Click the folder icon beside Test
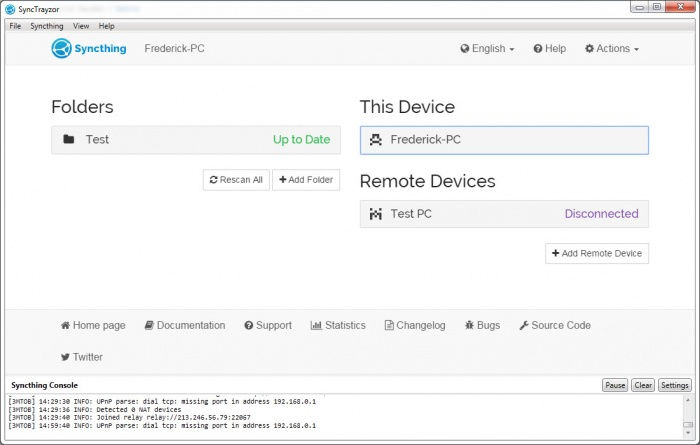700x445 pixels. [69, 139]
